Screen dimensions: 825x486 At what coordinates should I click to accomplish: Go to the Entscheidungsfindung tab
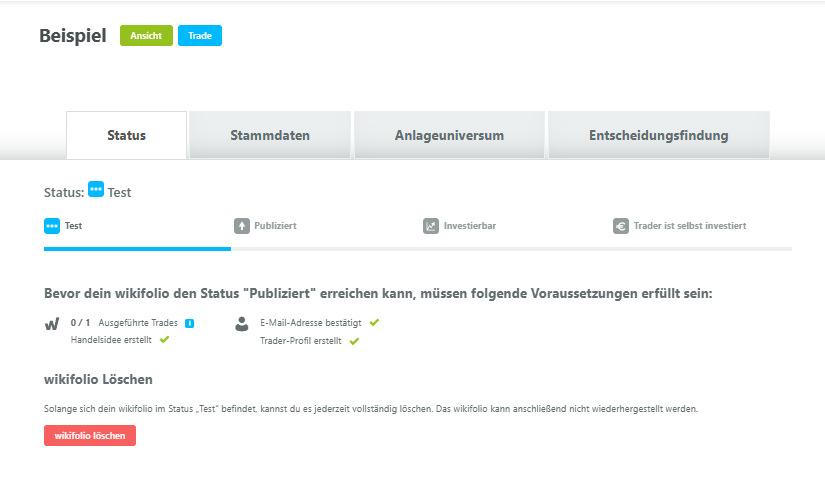(x=659, y=135)
